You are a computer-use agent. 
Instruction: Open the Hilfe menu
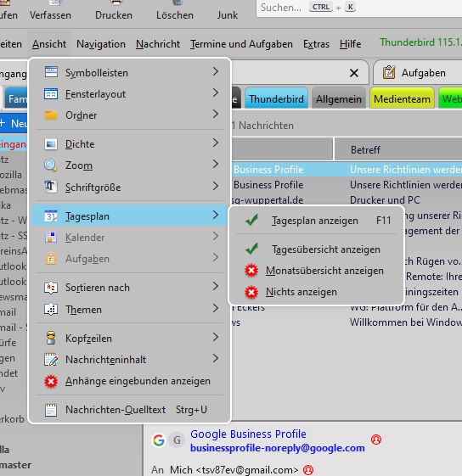click(x=350, y=44)
